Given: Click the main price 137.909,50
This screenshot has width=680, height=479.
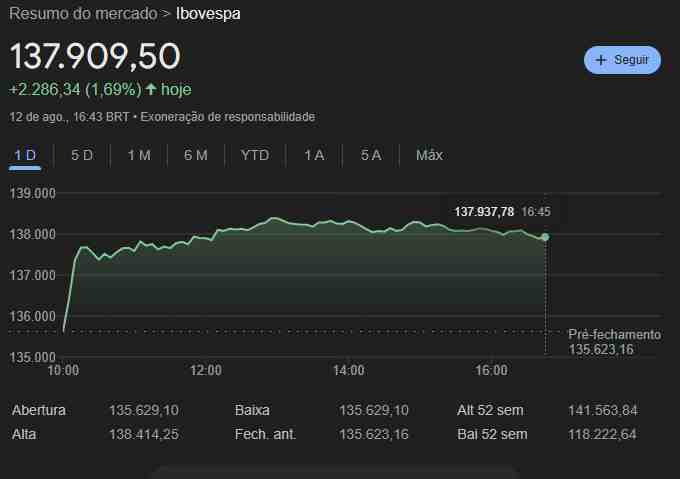Looking at the screenshot, I should (95, 56).
